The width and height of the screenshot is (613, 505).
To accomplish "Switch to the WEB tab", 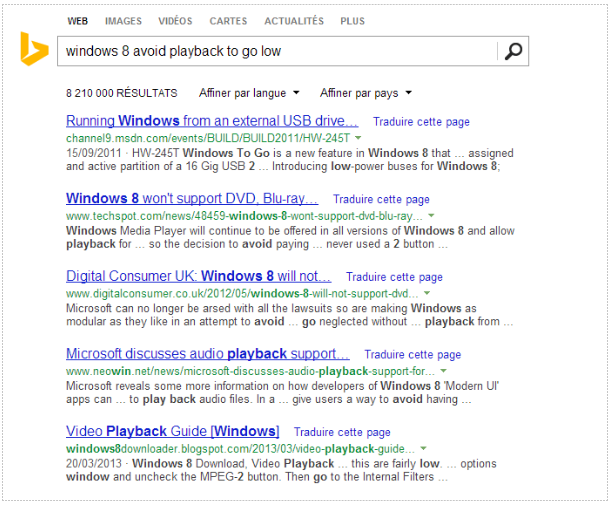I will click(x=77, y=21).
